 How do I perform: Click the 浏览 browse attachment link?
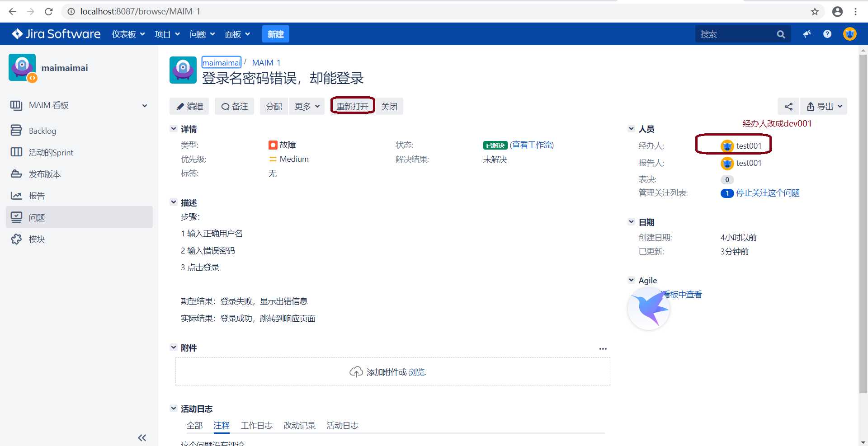pos(417,372)
